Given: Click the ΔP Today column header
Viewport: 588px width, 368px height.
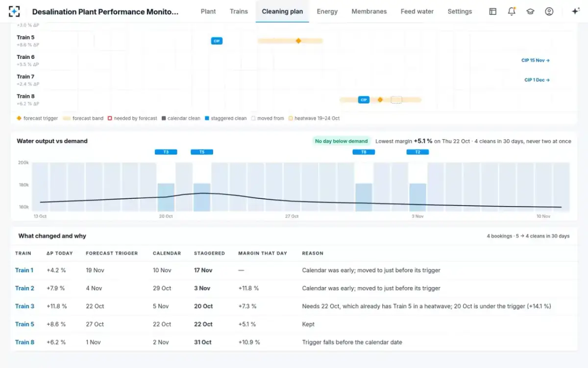Looking at the screenshot, I should click(x=60, y=254).
